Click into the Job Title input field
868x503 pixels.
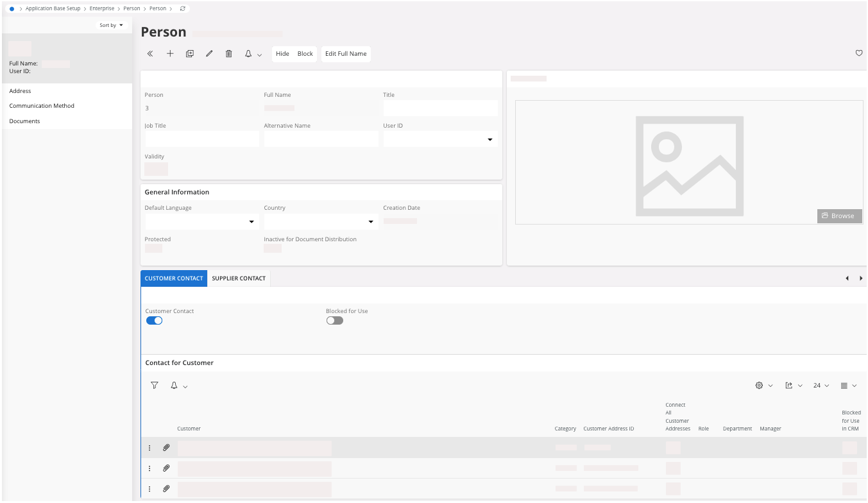click(202, 139)
